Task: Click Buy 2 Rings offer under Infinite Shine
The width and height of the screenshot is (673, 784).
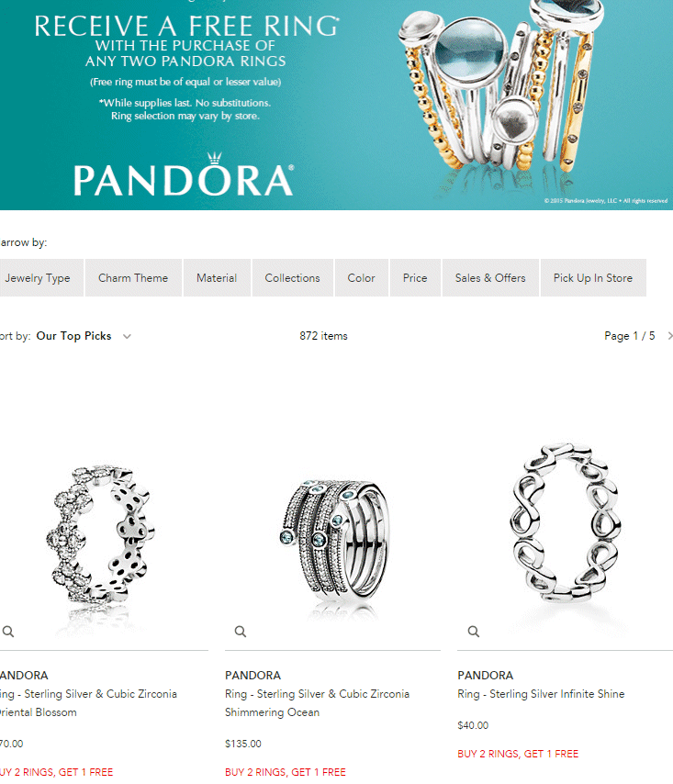Action: tap(518, 754)
